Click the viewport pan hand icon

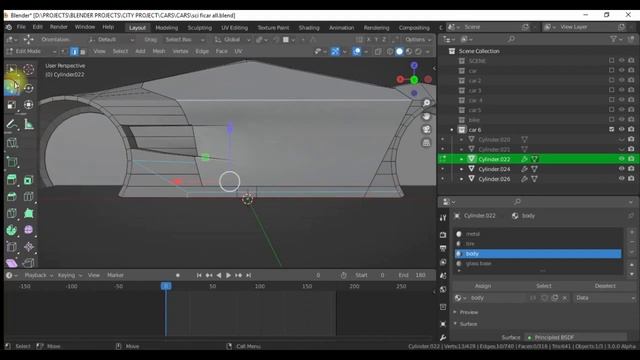click(426, 116)
